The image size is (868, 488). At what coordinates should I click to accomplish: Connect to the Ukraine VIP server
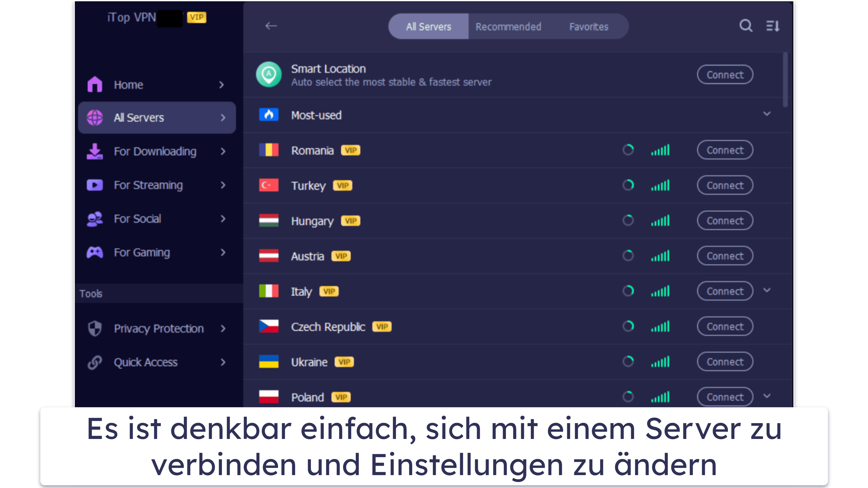point(724,362)
